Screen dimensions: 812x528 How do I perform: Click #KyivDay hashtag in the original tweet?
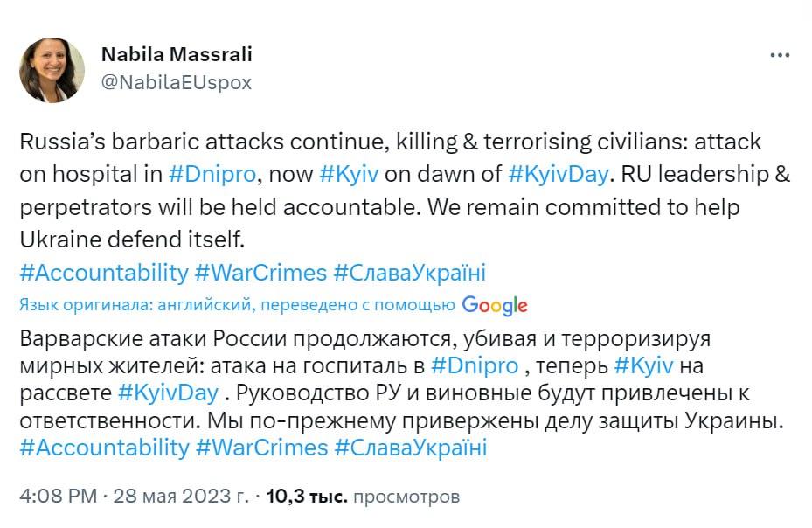click(x=558, y=173)
